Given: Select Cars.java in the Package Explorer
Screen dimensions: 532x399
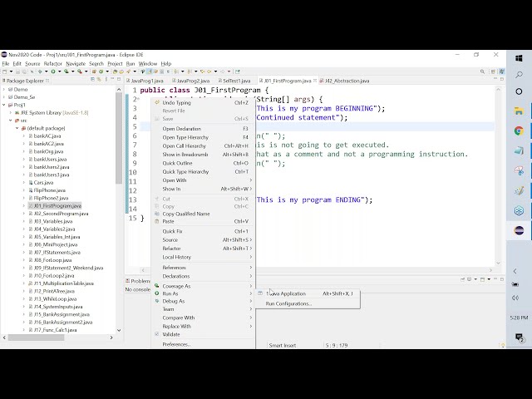Looking at the screenshot, I should pyautogui.click(x=43, y=183).
